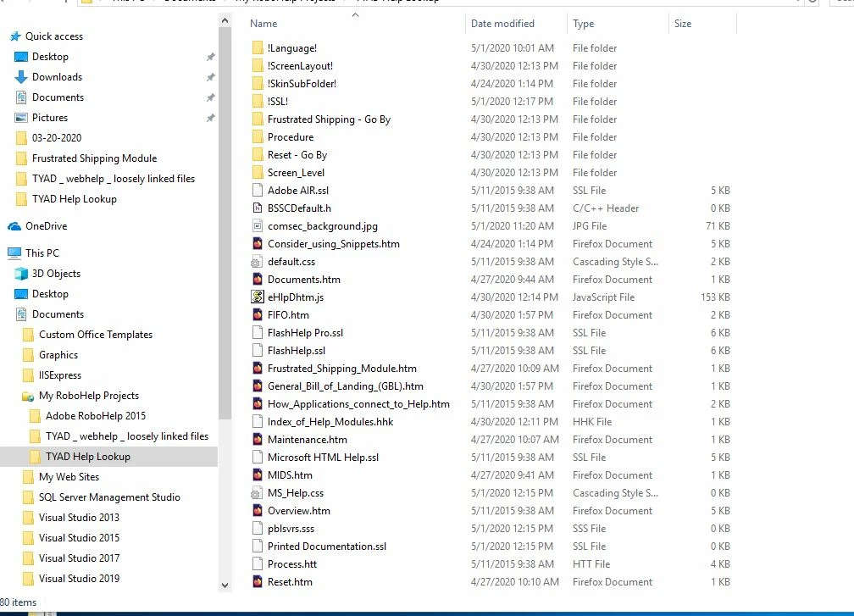Select the Frustrated Shipping - Go By folder

click(329, 119)
